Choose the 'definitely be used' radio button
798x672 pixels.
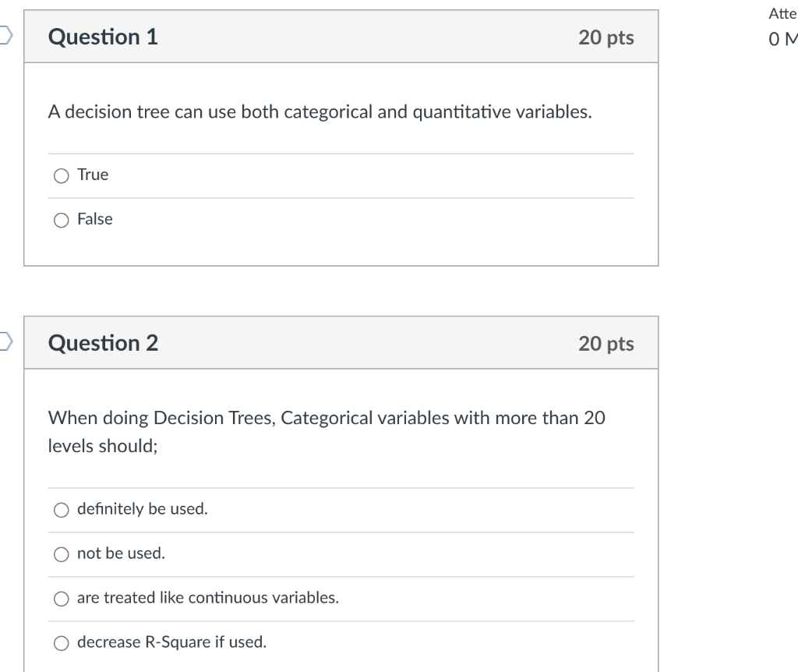point(61,510)
